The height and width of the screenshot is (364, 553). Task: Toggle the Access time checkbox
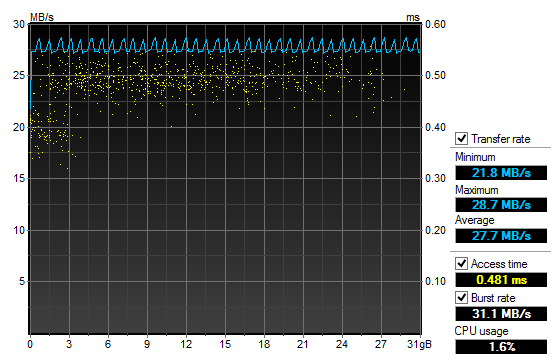pos(461,263)
